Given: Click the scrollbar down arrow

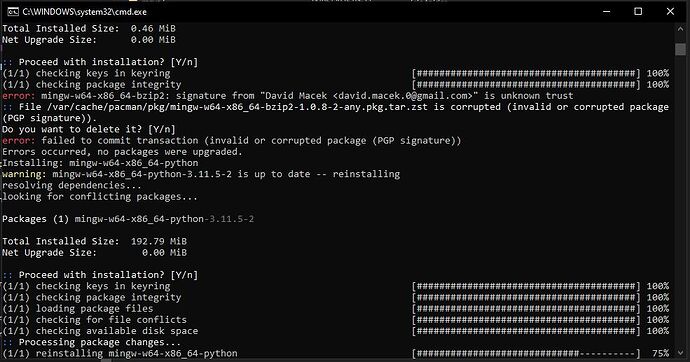Looking at the screenshot, I should tap(680, 353).
